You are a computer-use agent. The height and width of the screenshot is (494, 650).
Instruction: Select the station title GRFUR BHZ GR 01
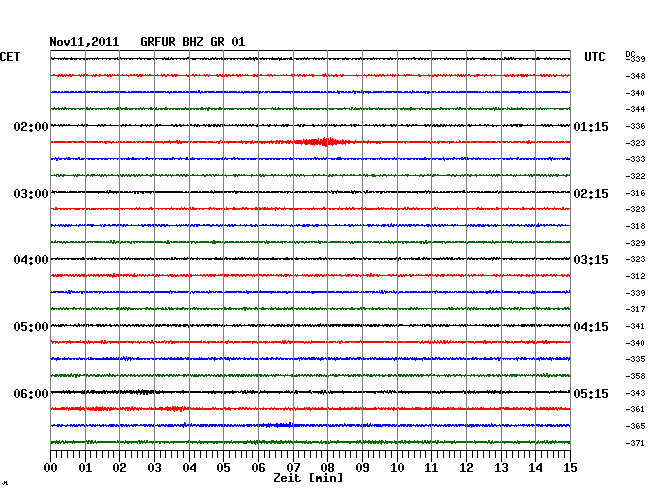coord(193,42)
